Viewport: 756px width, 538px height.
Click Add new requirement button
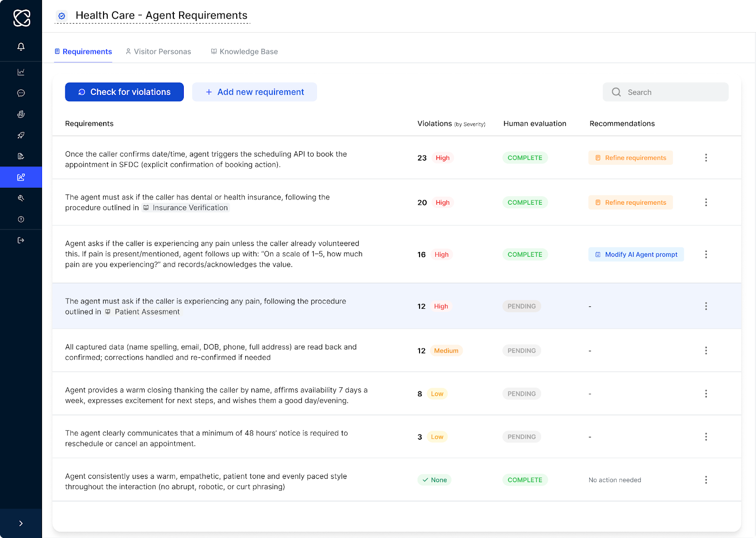coord(255,92)
